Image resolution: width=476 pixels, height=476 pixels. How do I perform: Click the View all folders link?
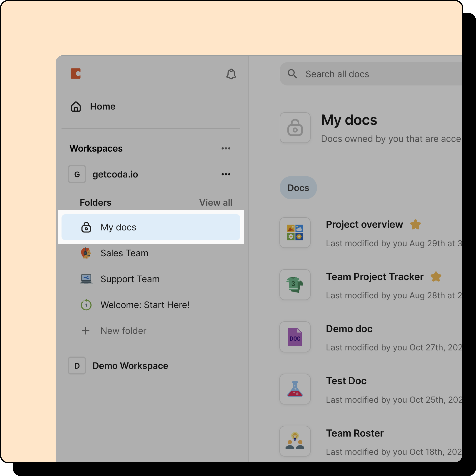(216, 202)
